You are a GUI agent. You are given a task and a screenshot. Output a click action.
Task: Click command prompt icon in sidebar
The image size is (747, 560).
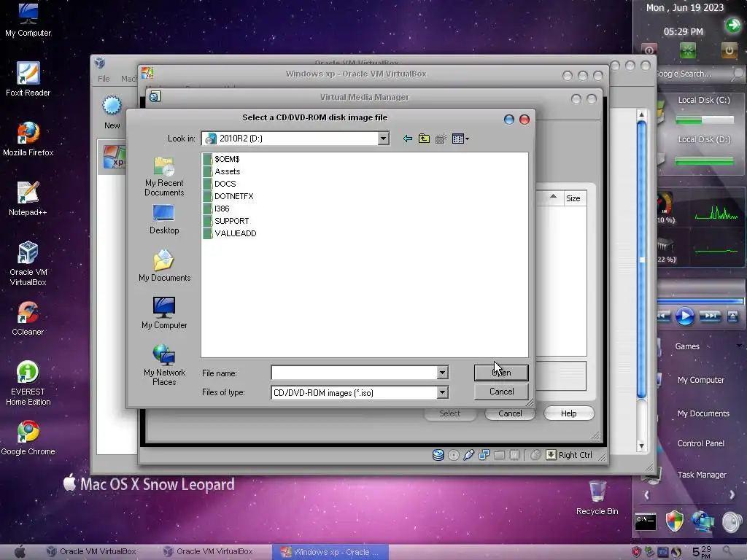646,522
